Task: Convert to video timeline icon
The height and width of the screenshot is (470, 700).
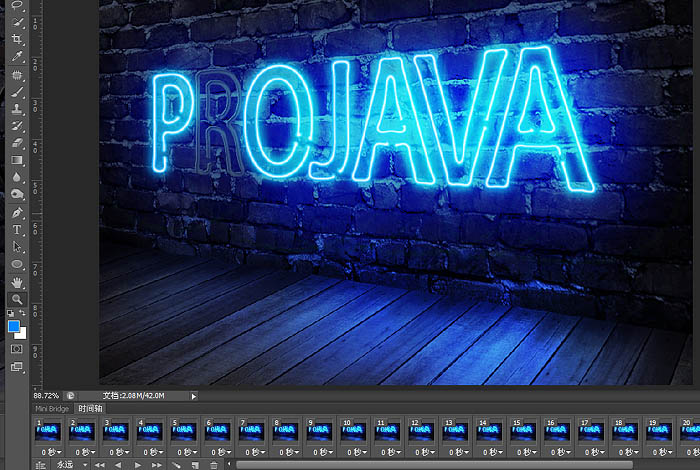Action: tap(41, 466)
